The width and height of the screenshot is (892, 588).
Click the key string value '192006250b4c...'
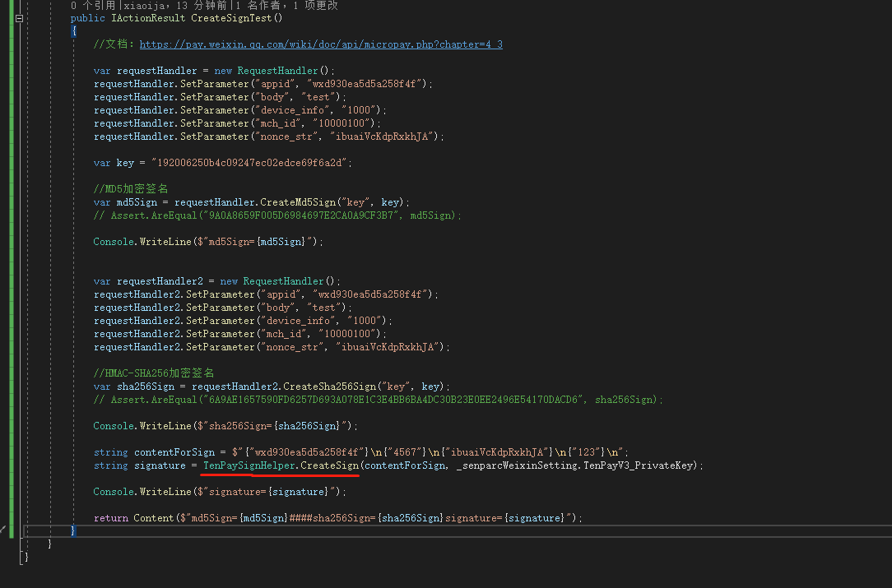pos(249,163)
